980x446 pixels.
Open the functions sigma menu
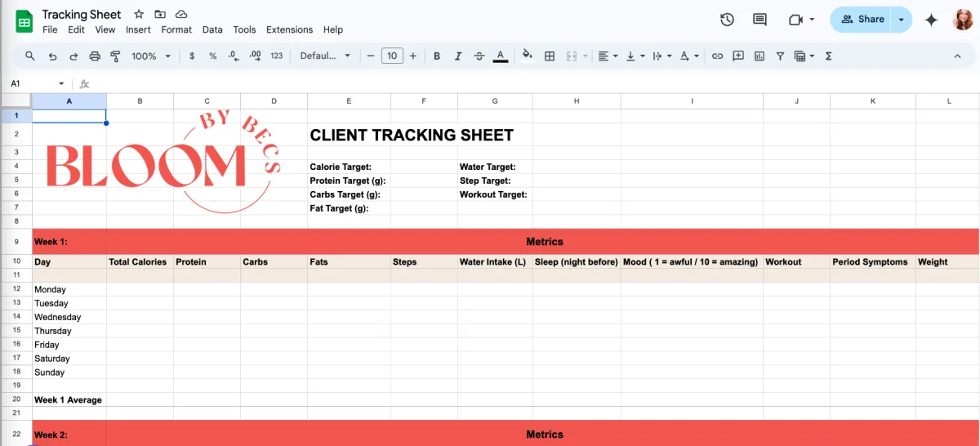tap(829, 56)
